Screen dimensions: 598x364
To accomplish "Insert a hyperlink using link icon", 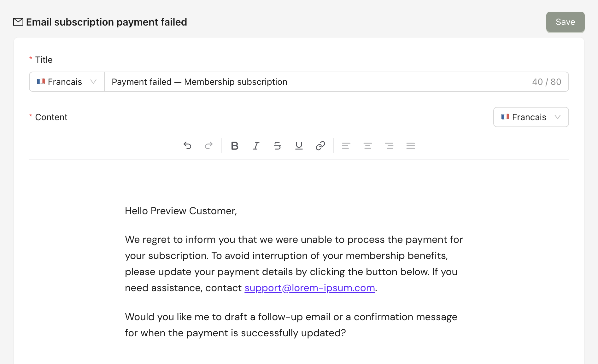I will tap(320, 145).
